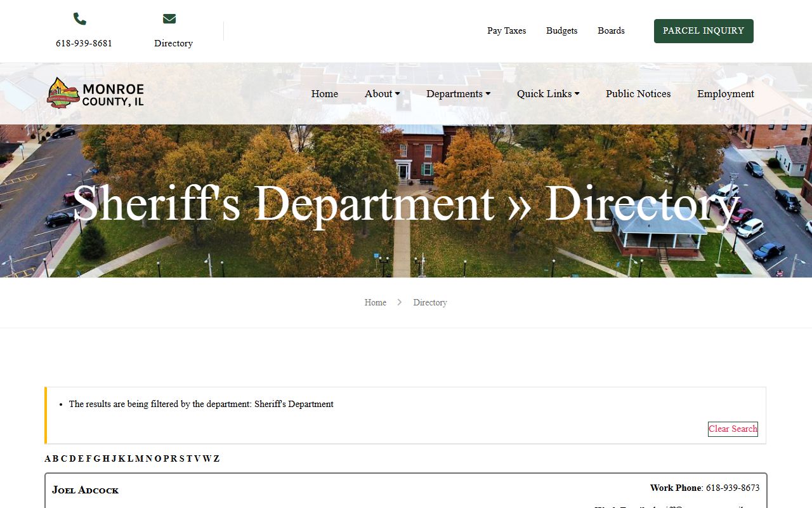Filter directory by letter Z

coord(216,458)
